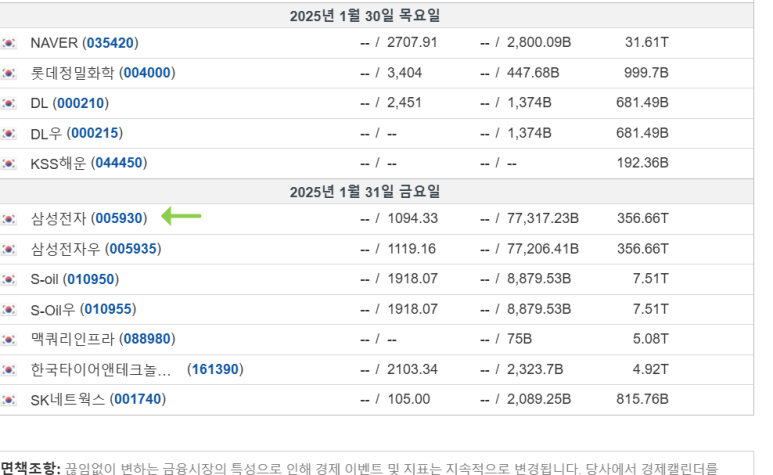Select S-Oil우 EPS forecast 1918.07

pyautogui.click(x=412, y=309)
